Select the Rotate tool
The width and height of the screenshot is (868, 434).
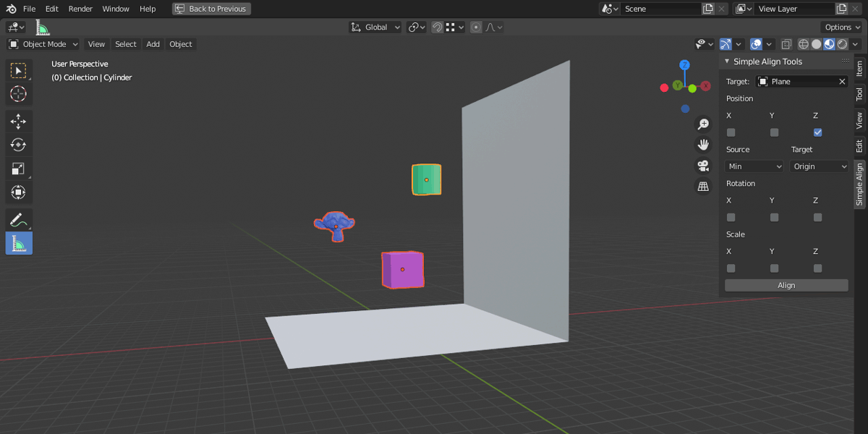tap(19, 145)
